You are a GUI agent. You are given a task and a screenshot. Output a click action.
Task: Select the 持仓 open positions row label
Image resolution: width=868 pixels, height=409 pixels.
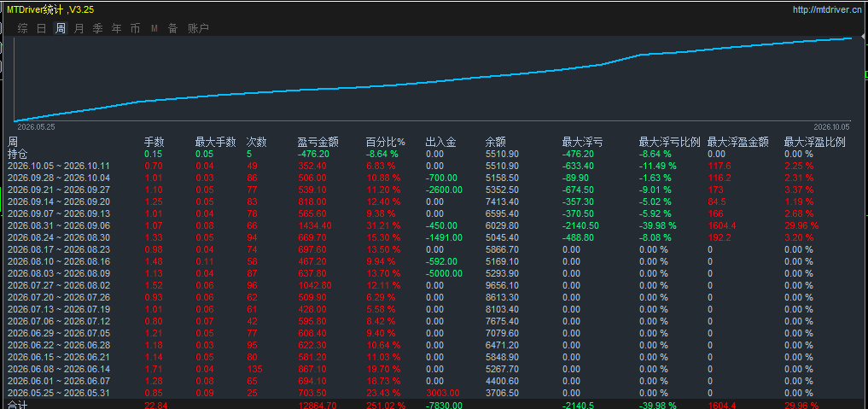[x=17, y=154]
